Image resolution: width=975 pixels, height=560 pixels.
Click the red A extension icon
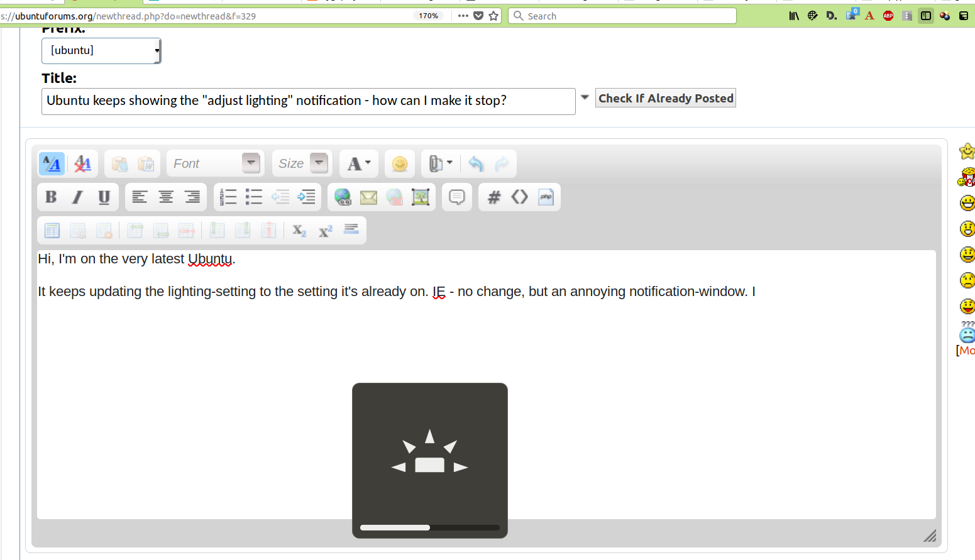tap(869, 16)
